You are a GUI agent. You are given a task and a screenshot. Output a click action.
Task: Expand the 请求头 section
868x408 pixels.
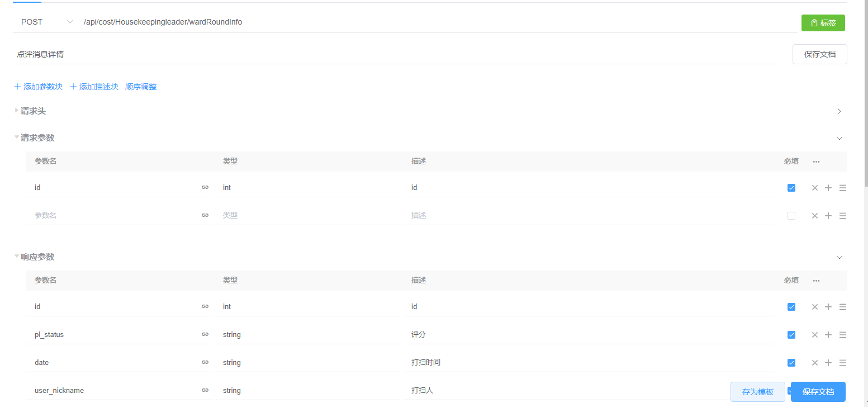(34, 111)
